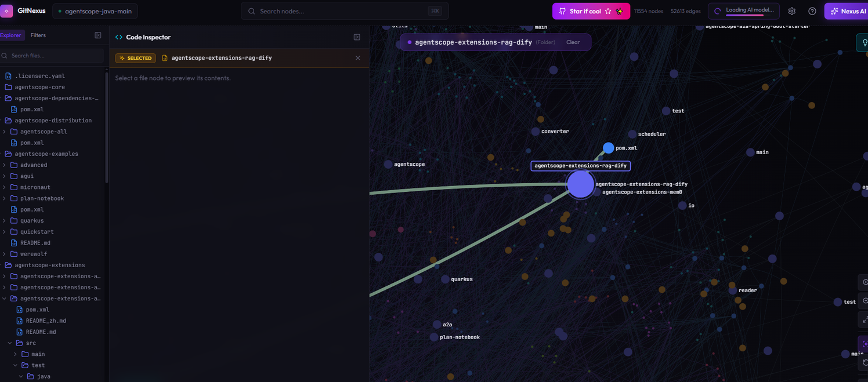Expand the agentscope-all folder chevron

5,132
